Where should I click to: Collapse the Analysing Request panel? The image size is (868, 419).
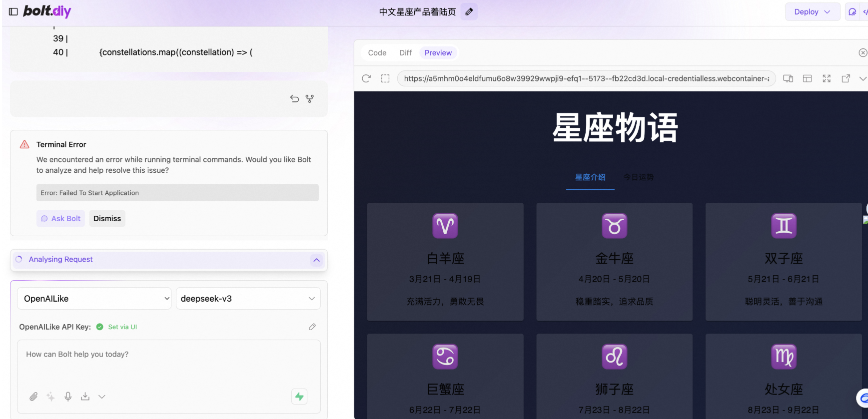(316, 260)
